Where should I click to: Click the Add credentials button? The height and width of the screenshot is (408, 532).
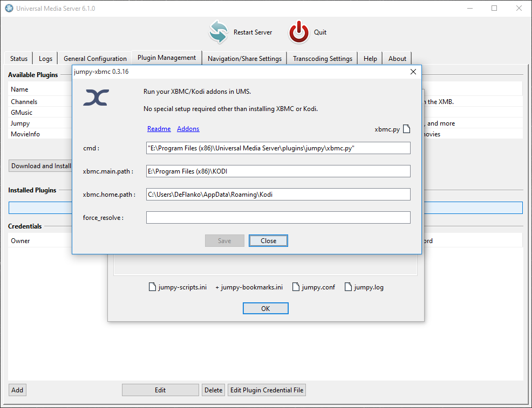point(17,390)
